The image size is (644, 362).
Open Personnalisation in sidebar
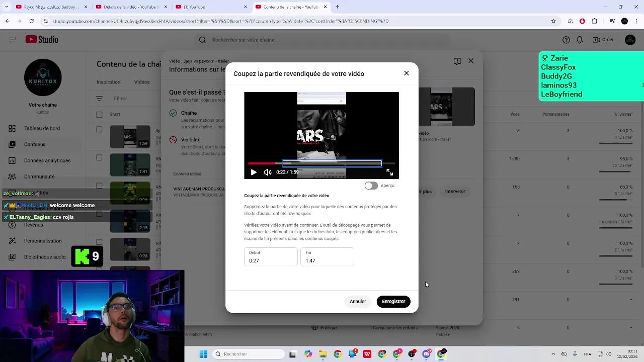click(43, 241)
